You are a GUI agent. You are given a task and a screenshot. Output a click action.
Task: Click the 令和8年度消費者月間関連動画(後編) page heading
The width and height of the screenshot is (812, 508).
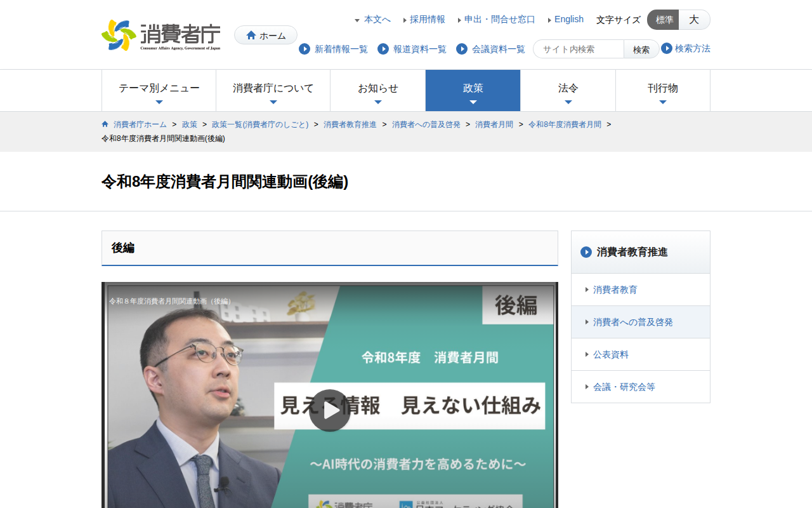coord(225,182)
